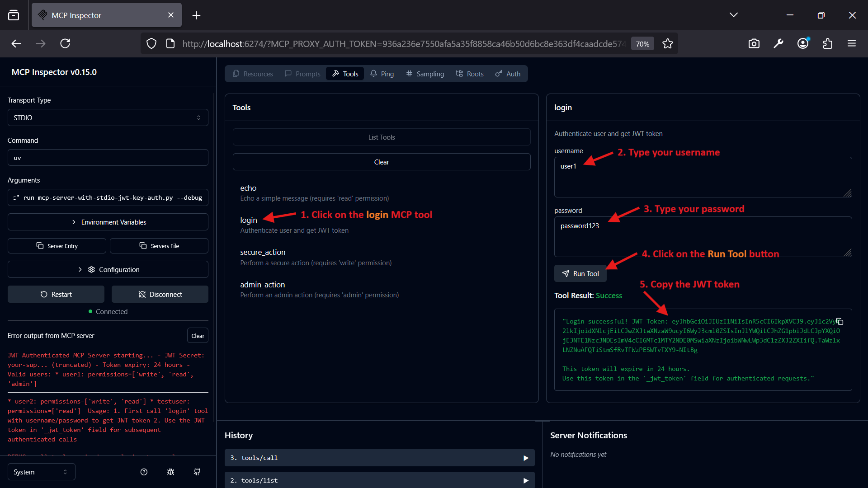Open the Roots tab
Viewport: 868px width, 488px height.
pos(470,74)
